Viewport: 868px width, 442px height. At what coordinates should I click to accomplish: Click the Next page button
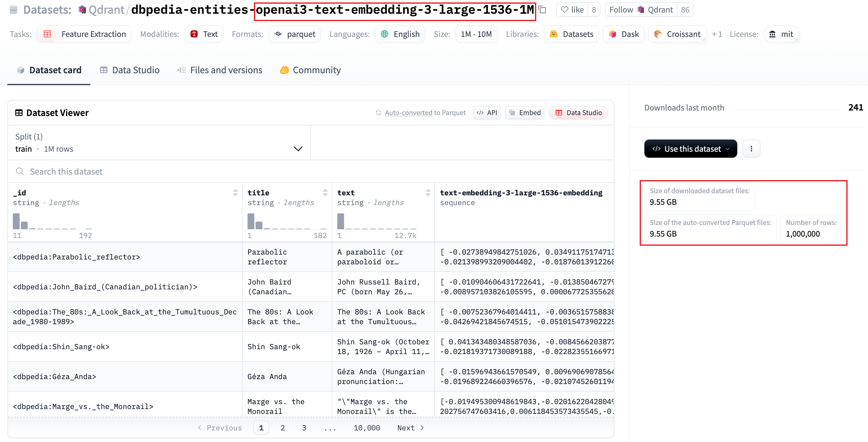tap(410, 428)
